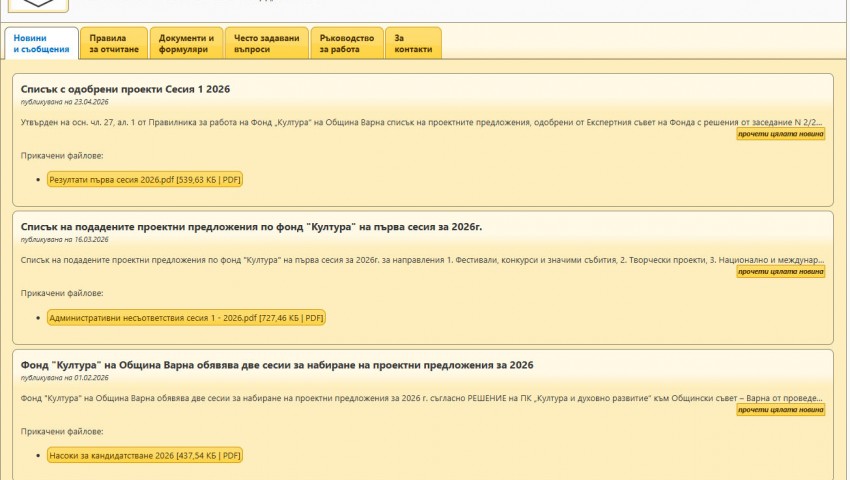Click the summary text starting Утвърден на осн. чл. 27
The height and width of the screenshot is (480, 850).
422,122
